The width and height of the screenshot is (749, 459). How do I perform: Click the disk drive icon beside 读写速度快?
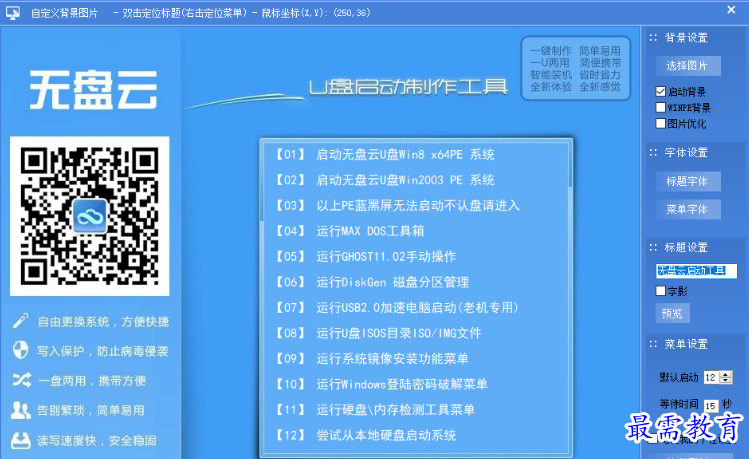coord(21,440)
